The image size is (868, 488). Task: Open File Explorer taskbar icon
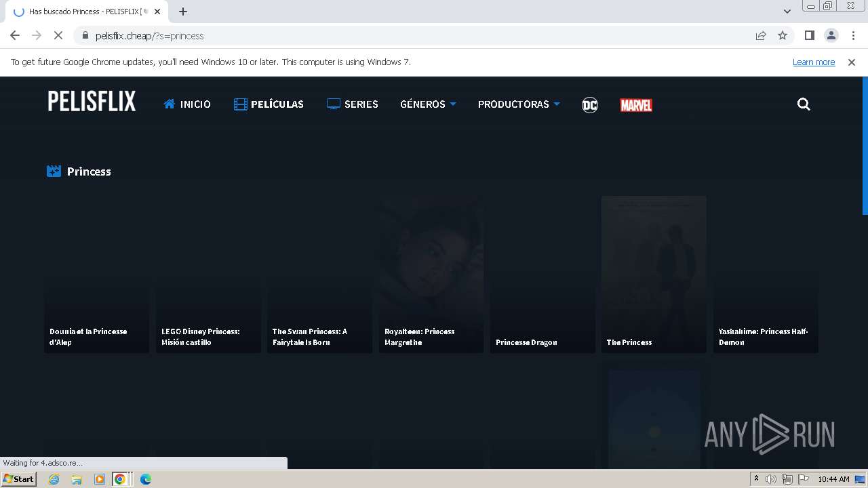click(x=77, y=479)
